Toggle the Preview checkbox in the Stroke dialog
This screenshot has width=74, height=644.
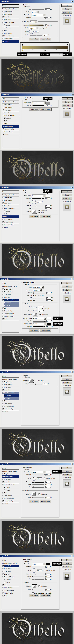click(64, 16)
